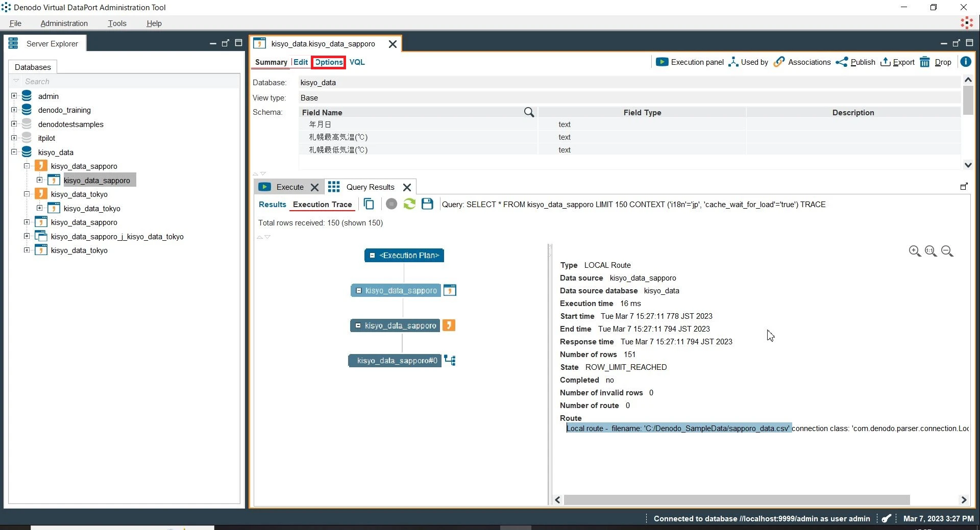Publish the view as a web service
The height and width of the screenshot is (530, 980).
coord(855,62)
